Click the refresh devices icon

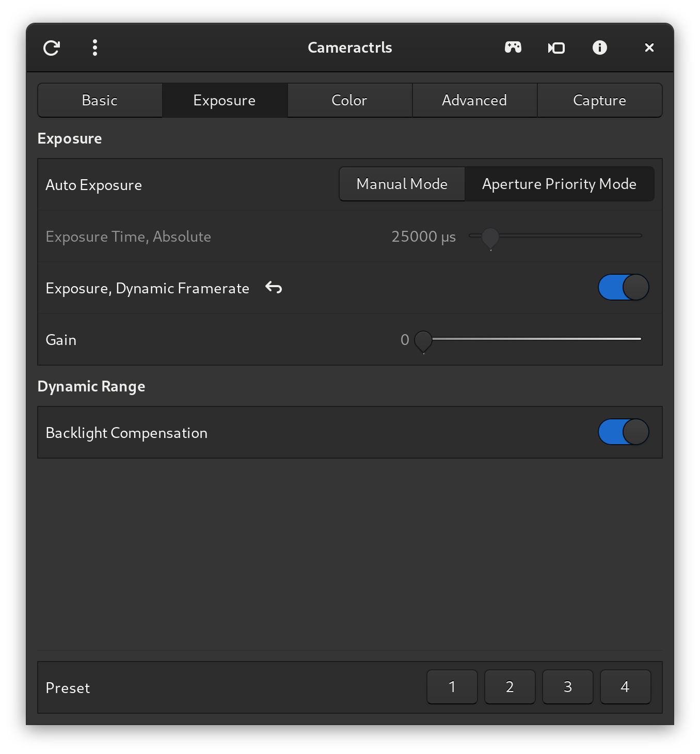point(52,48)
